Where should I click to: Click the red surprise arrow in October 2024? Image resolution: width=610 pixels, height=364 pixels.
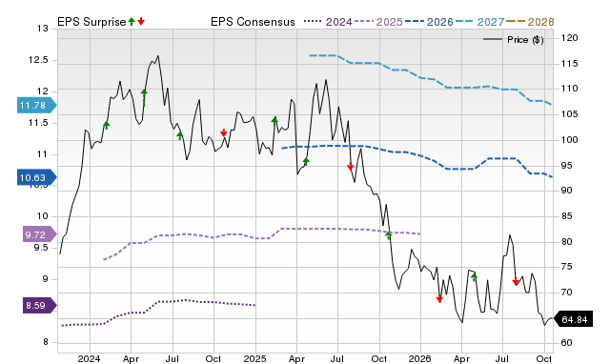pos(223,132)
